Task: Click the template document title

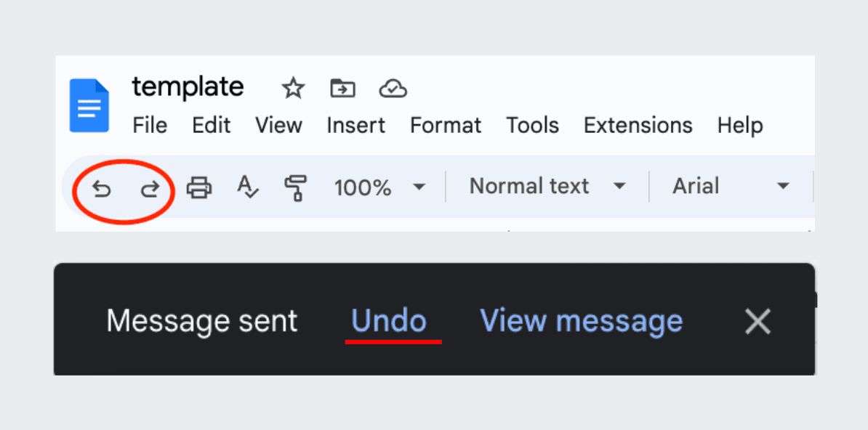Action: tap(188, 87)
